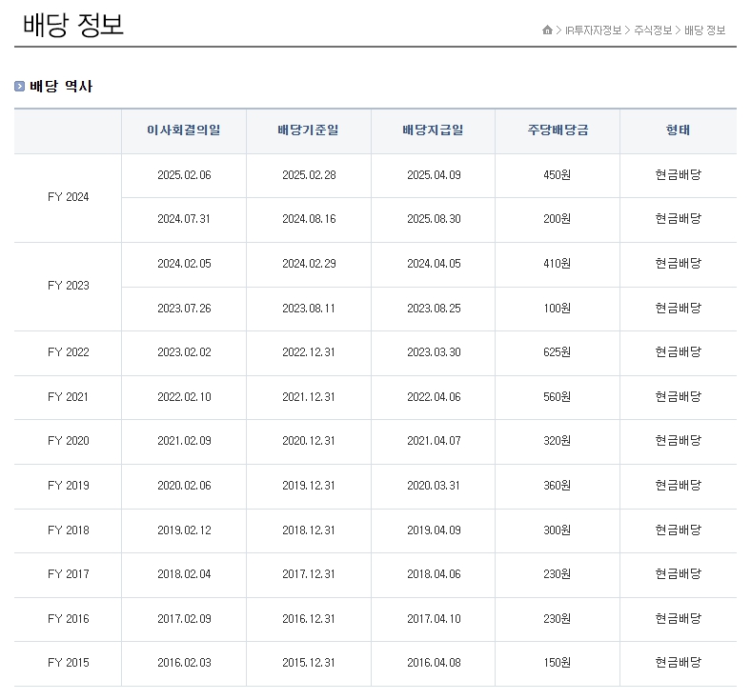Click board date 2024.02.05
Image resolution: width=751 pixels, height=700 pixels.
click(184, 264)
